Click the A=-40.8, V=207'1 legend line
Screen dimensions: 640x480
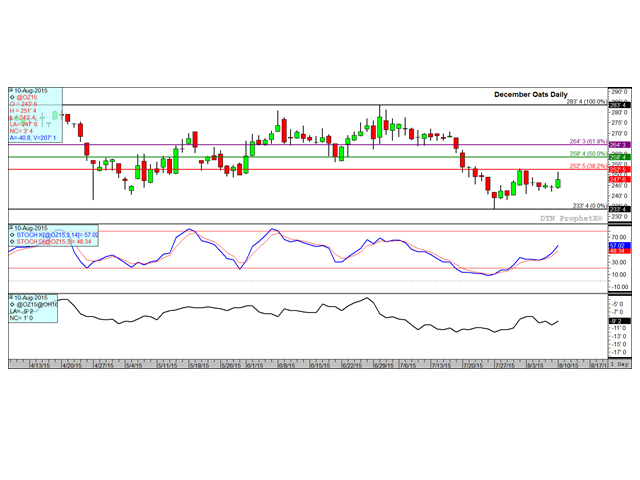pos(33,138)
